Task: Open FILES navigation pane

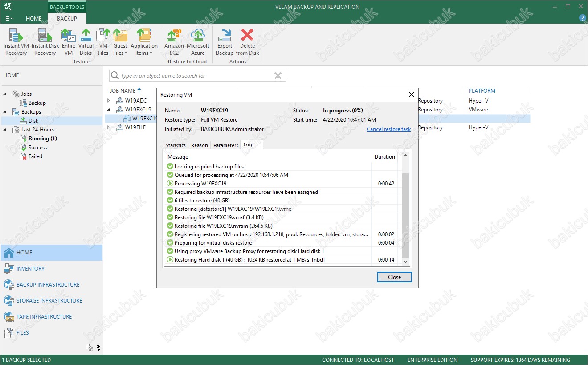Action: click(x=51, y=332)
